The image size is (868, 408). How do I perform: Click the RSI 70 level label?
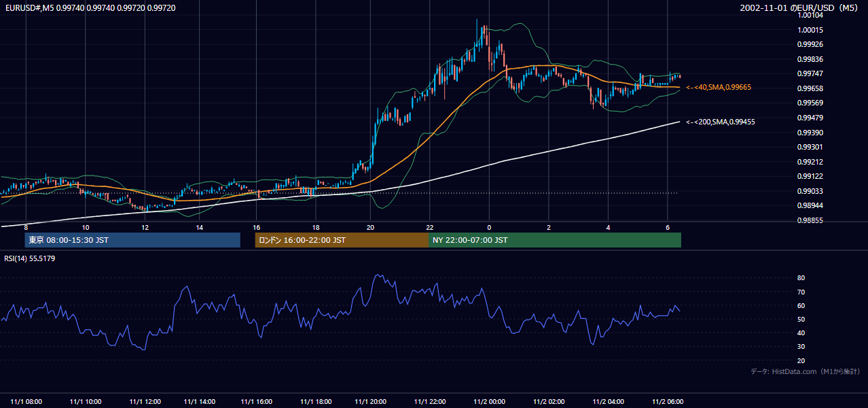coord(801,292)
